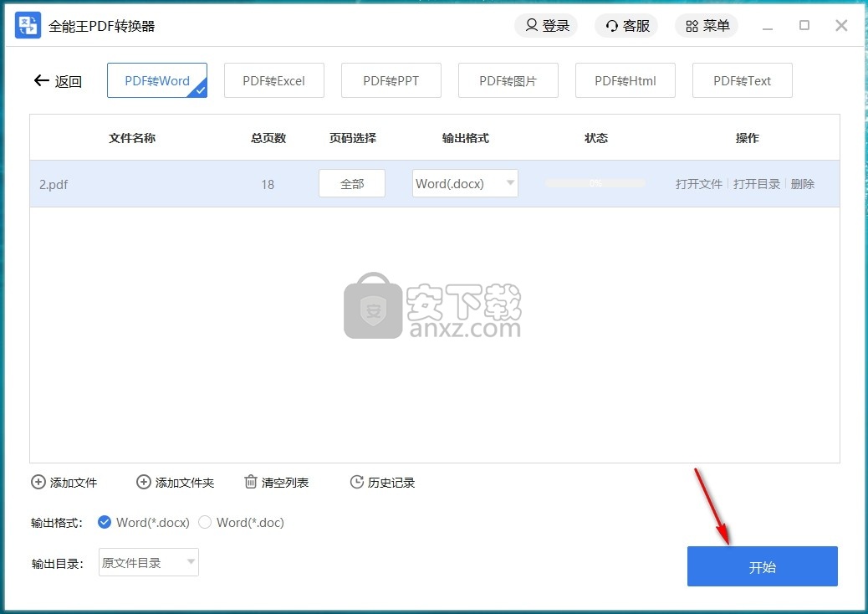Click the 全部 page selection button for 2.pdf

click(x=352, y=184)
